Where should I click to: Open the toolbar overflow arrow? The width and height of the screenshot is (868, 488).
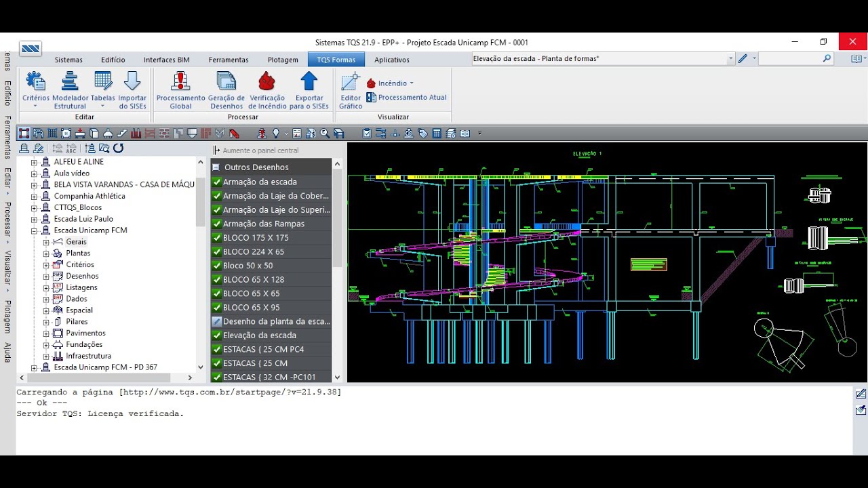pyautogui.click(x=479, y=133)
